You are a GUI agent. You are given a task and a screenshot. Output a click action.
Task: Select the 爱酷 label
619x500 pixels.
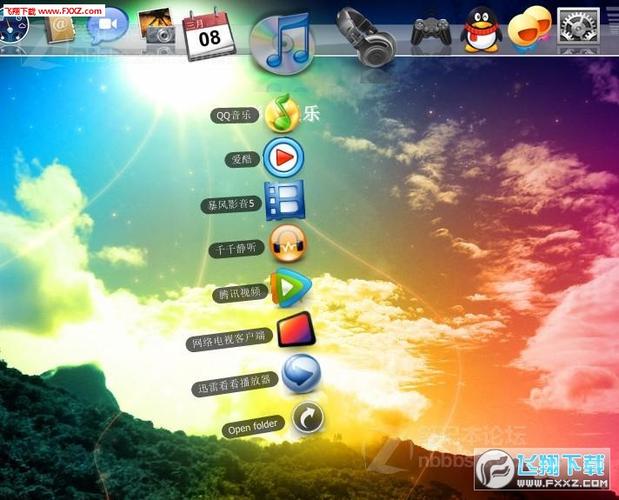click(242, 159)
